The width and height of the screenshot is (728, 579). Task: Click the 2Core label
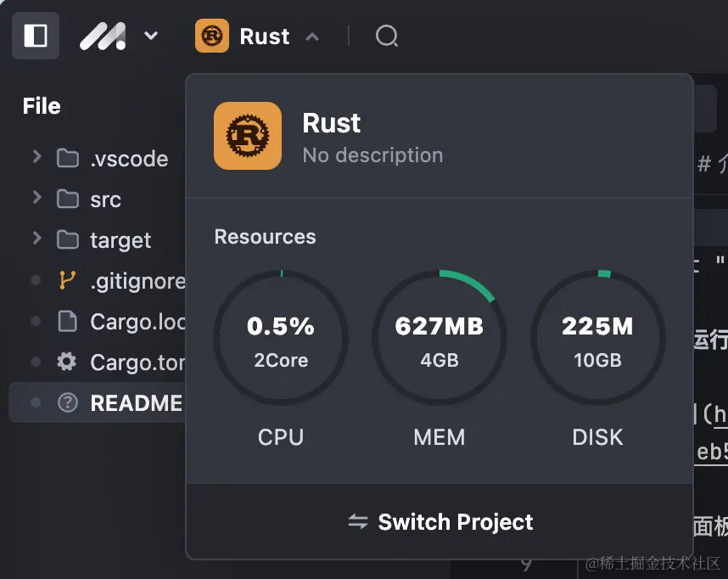point(281,360)
